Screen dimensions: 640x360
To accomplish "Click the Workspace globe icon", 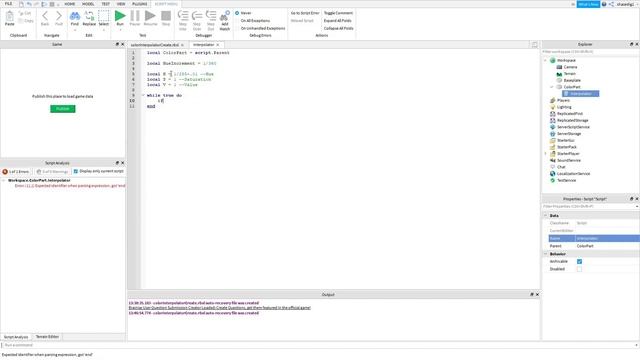I will [x=552, y=60].
